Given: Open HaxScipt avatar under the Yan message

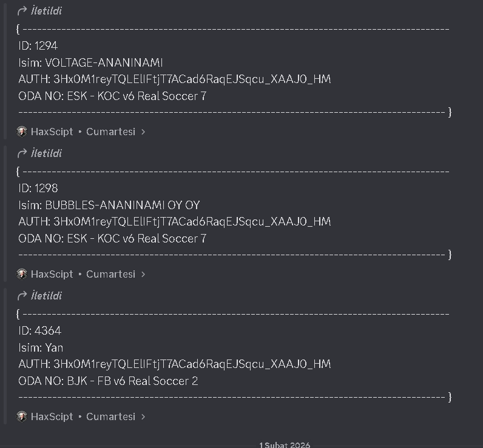Looking at the screenshot, I should click(22, 416).
